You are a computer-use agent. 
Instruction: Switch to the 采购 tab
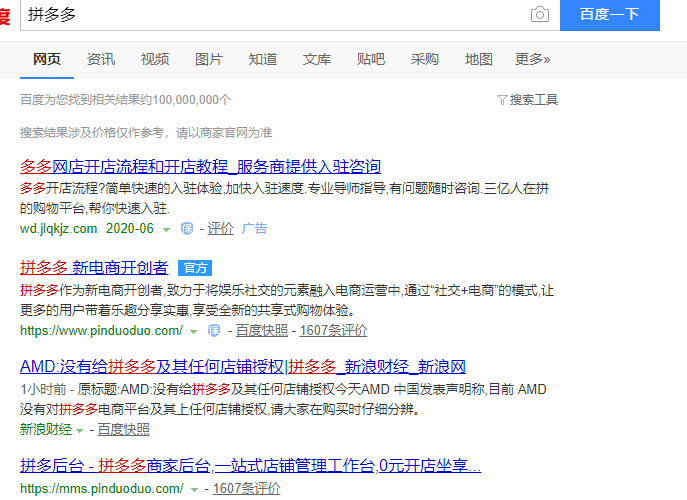click(x=425, y=59)
